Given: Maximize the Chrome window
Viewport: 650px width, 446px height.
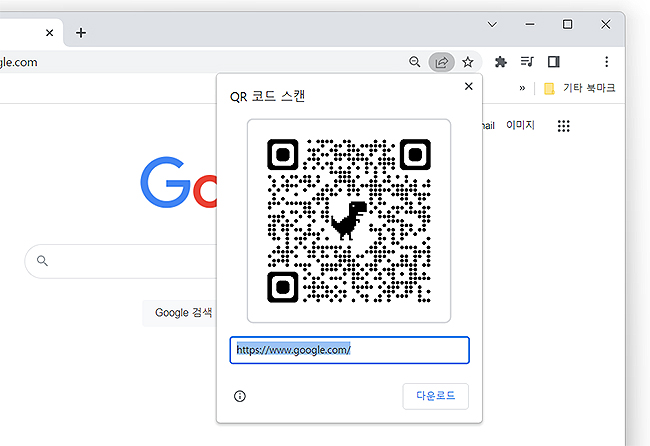Looking at the screenshot, I should (568, 24).
